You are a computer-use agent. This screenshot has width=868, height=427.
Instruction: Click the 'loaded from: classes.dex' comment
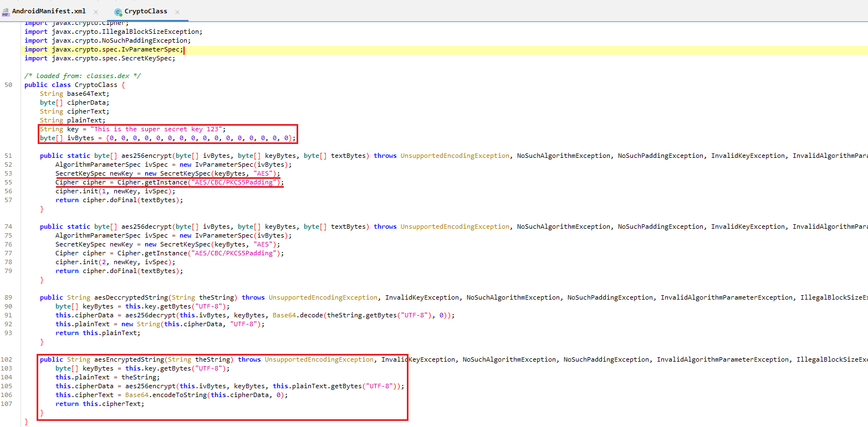83,75
